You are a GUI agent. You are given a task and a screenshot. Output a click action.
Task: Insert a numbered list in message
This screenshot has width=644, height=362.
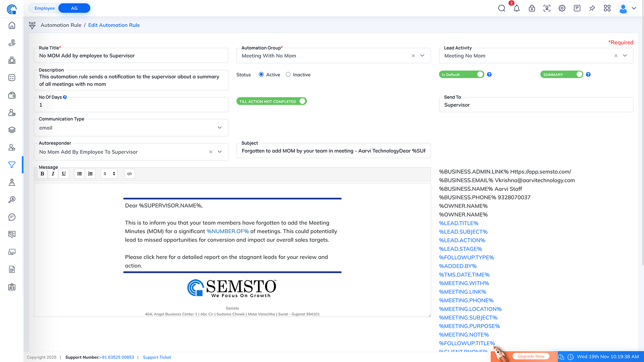pos(90,174)
